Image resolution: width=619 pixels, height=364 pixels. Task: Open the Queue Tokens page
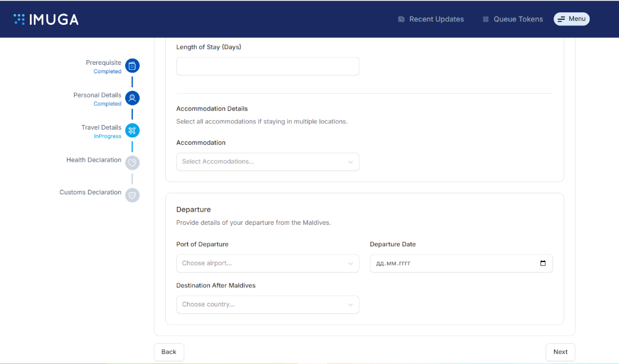pos(518,19)
